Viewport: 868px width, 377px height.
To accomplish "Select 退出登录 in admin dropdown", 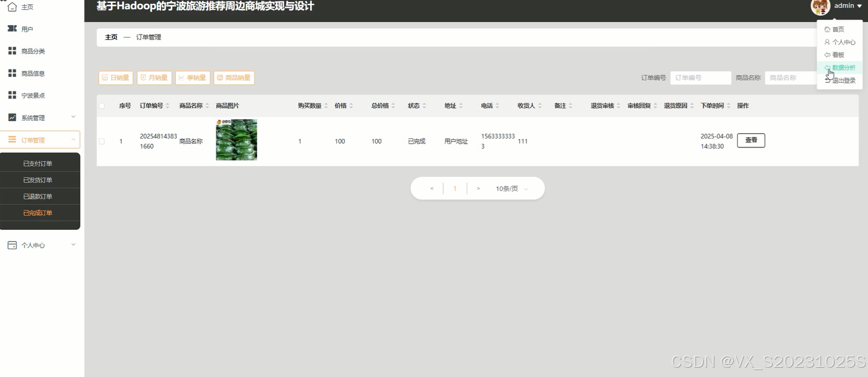I will click(x=840, y=80).
